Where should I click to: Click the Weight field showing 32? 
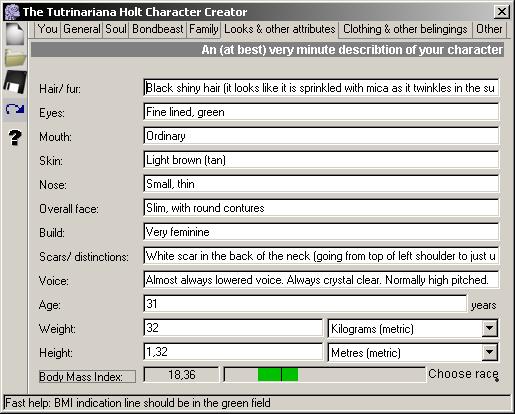coord(233,328)
